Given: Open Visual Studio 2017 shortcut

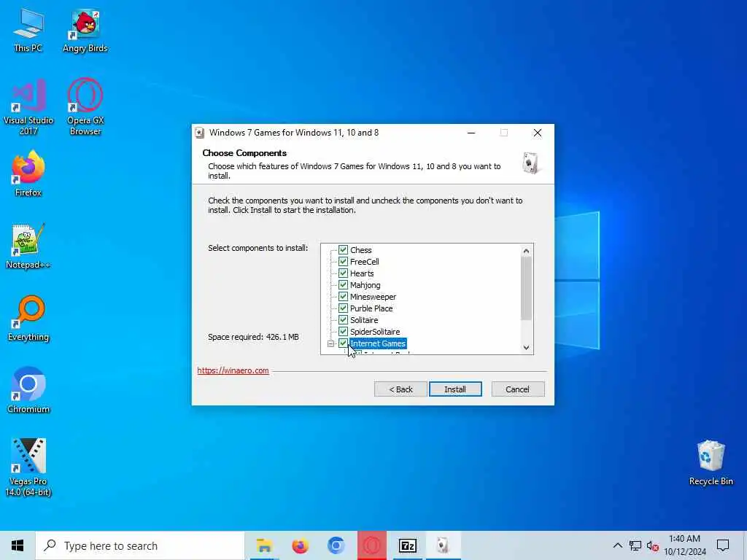Looking at the screenshot, I should [28, 106].
